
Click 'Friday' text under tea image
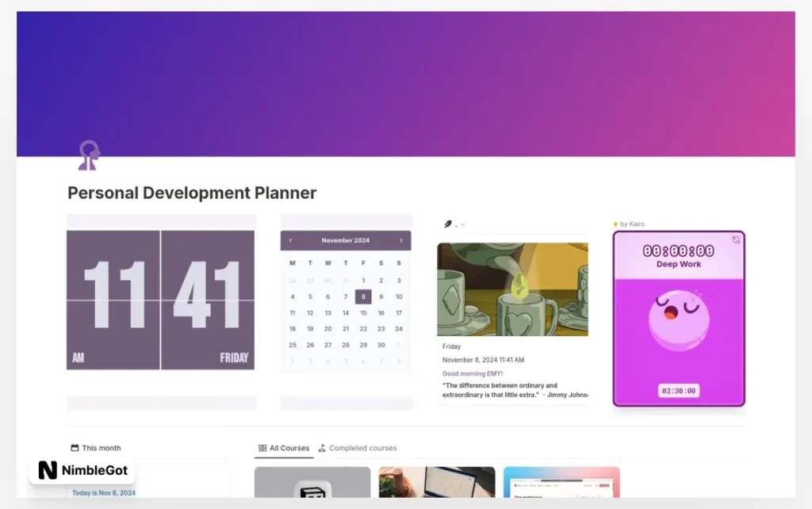coord(451,346)
